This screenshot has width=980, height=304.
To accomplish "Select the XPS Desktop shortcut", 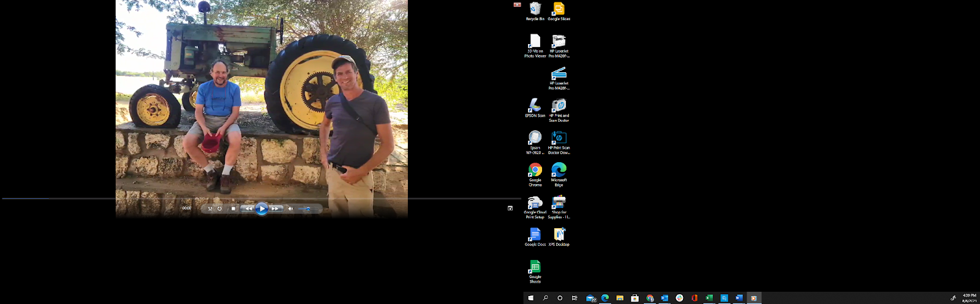I will 559,237.
